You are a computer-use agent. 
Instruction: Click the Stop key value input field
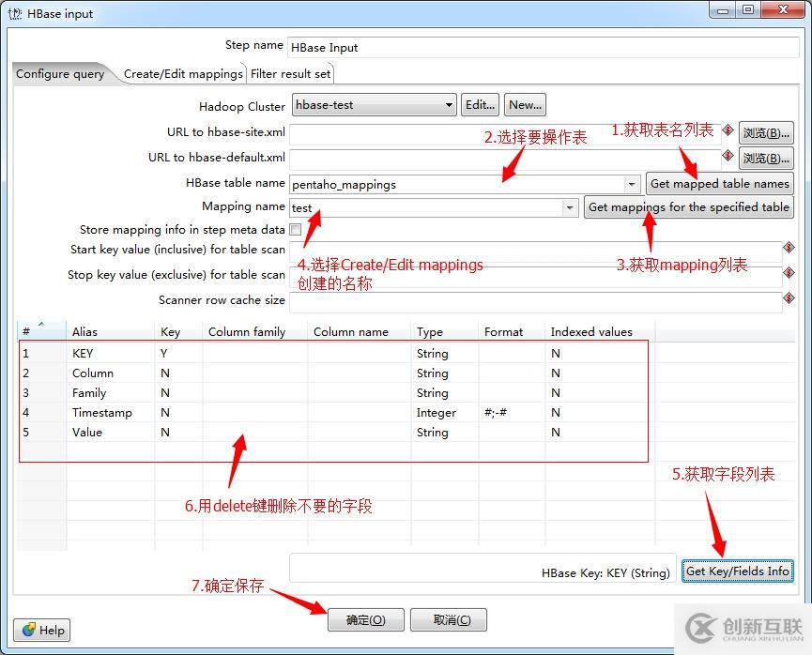pyautogui.click(x=535, y=277)
